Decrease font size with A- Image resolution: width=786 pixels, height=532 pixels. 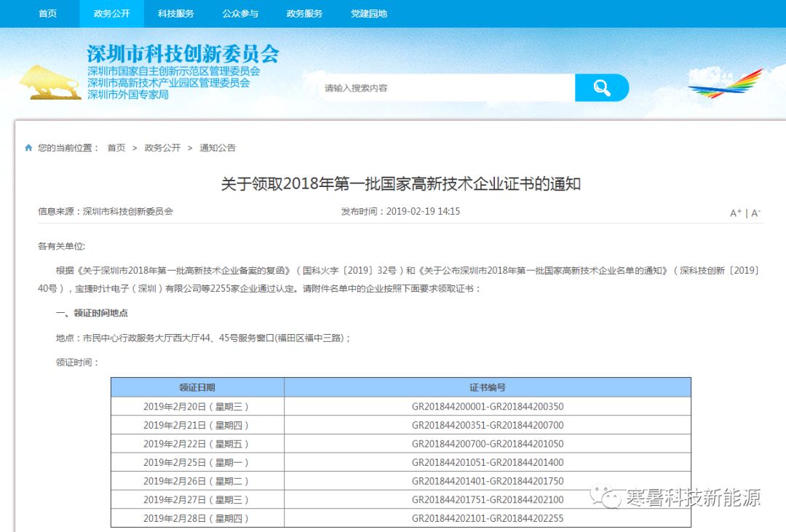[x=756, y=213]
